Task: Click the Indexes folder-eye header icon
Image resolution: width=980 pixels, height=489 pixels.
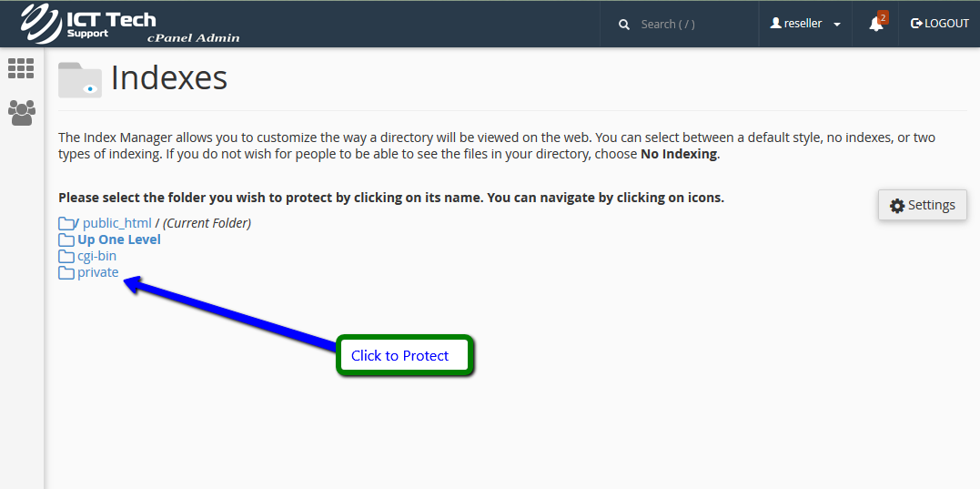Action: pos(80,80)
